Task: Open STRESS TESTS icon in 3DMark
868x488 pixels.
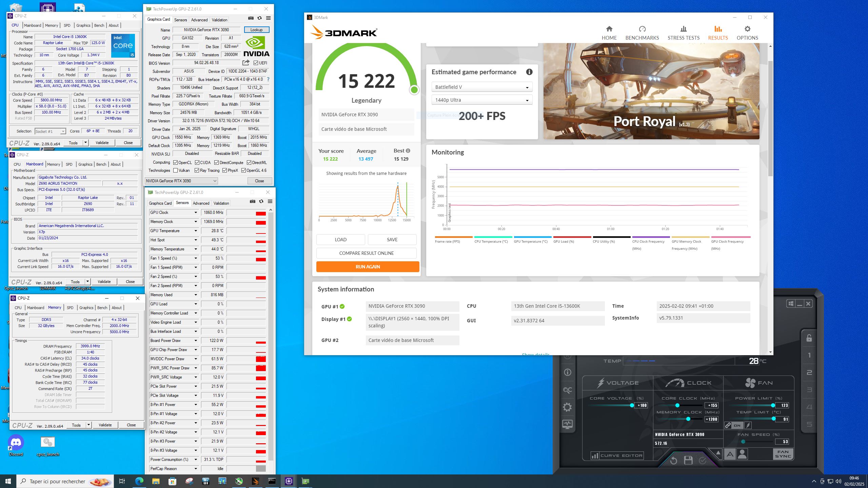Action: click(683, 29)
